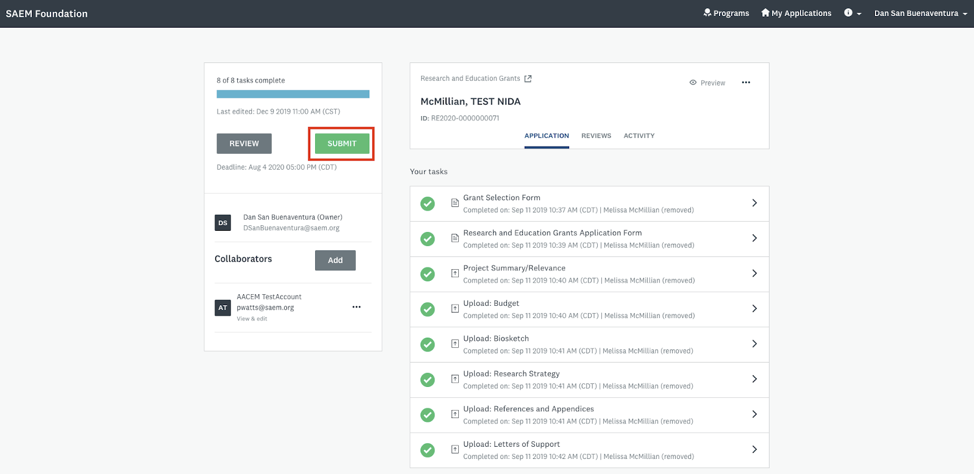Click the Add collaborator button

[x=335, y=260]
